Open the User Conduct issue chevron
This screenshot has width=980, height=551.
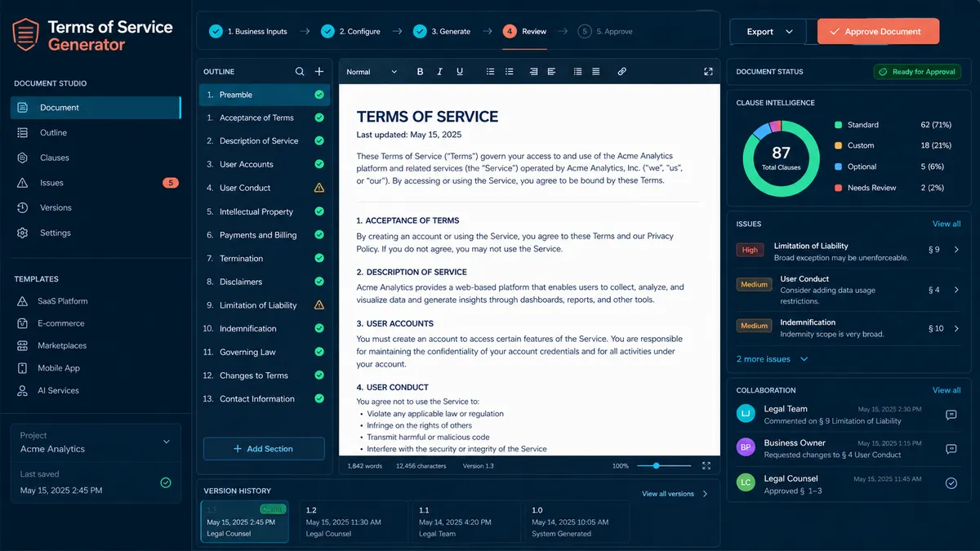[956, 290]
